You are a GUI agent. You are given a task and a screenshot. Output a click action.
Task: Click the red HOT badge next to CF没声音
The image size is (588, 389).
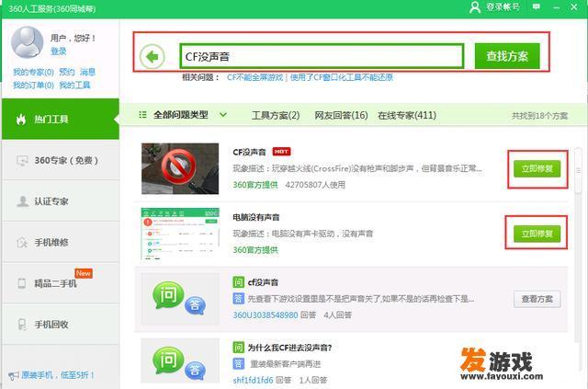[281, 152]
